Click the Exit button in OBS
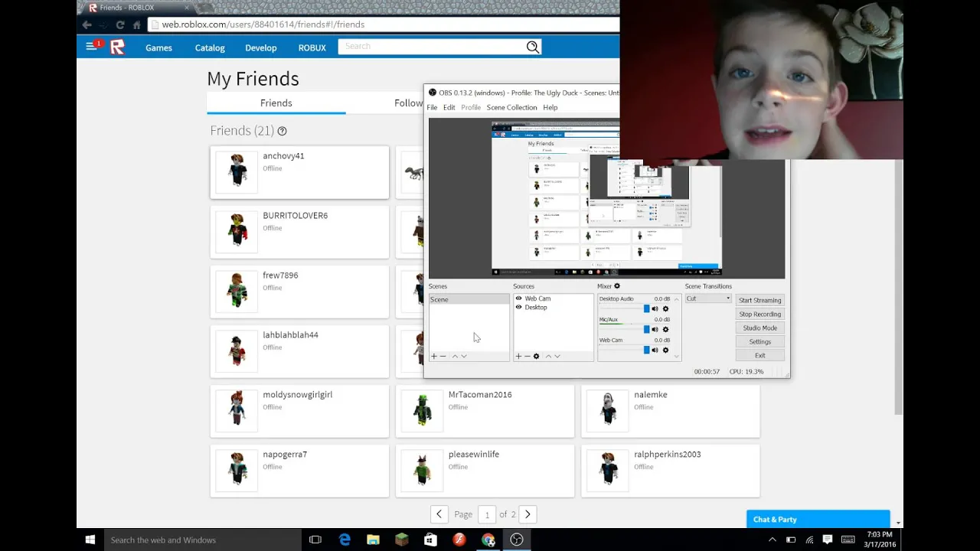 760,356
